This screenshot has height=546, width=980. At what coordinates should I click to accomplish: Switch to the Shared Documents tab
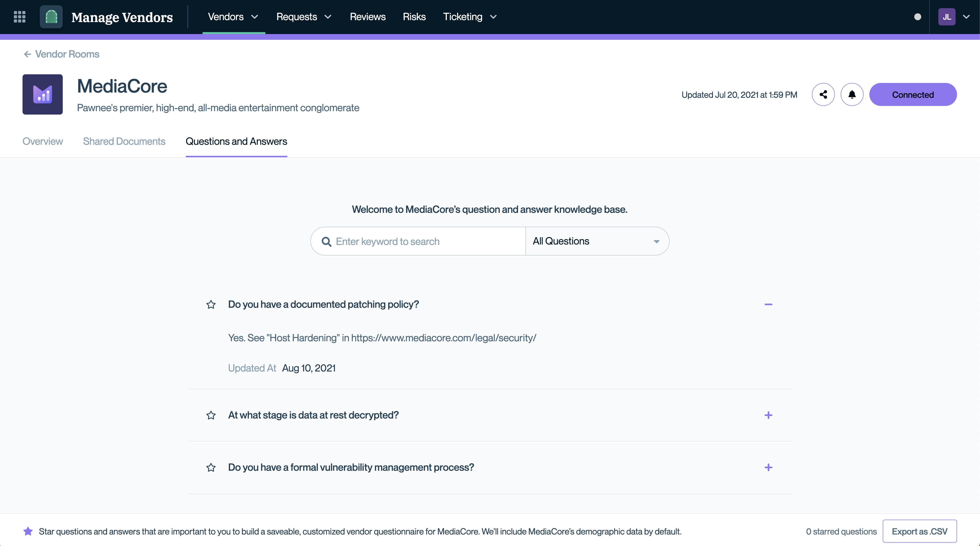(x=124, y=141)
